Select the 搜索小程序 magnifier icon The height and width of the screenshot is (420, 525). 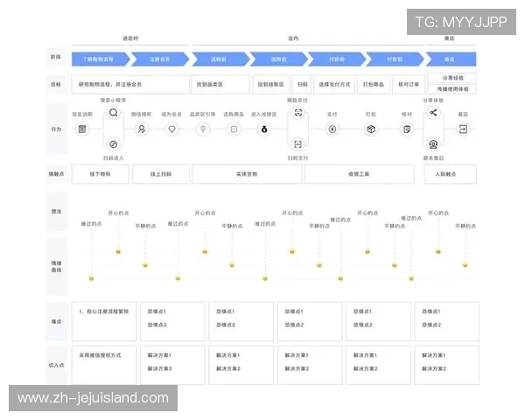pos(114,113)
